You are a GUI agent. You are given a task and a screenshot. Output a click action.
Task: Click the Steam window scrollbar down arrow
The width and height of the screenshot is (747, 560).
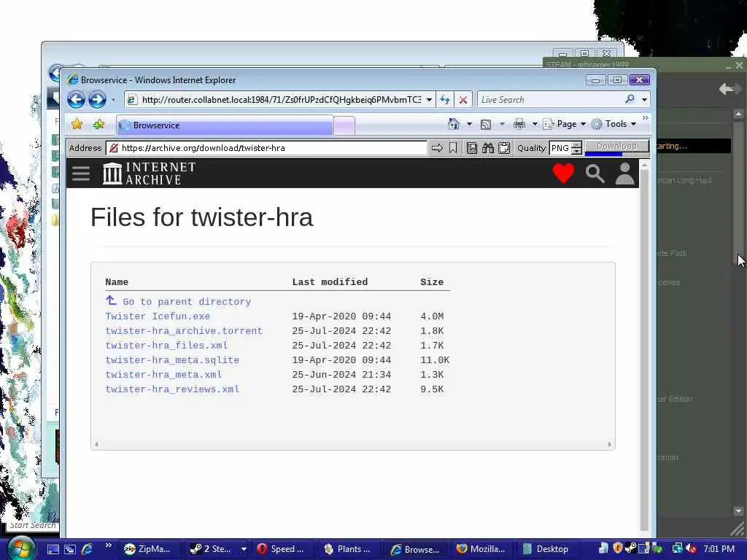point(738,510)
